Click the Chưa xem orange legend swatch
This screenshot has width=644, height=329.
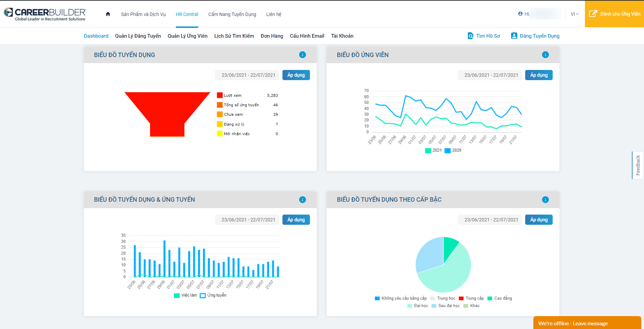[x=220, y=114]
